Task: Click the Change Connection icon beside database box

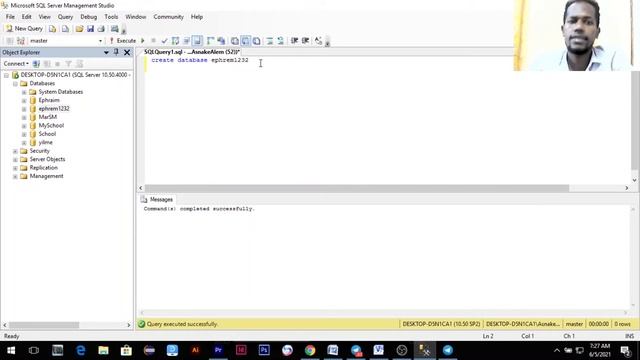Action: point(21,41)
